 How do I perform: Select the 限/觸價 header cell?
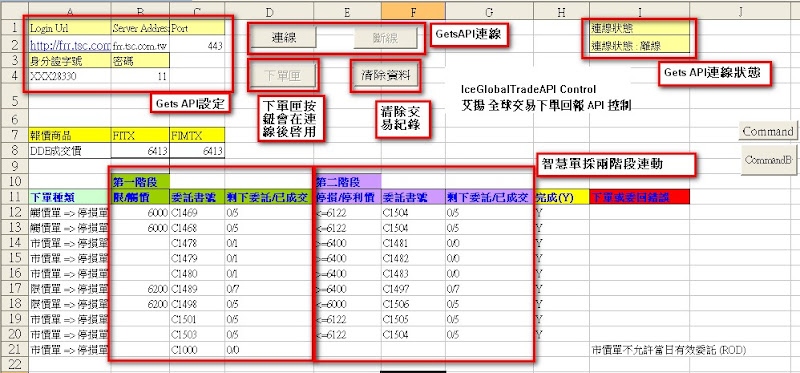pos(140,196)
